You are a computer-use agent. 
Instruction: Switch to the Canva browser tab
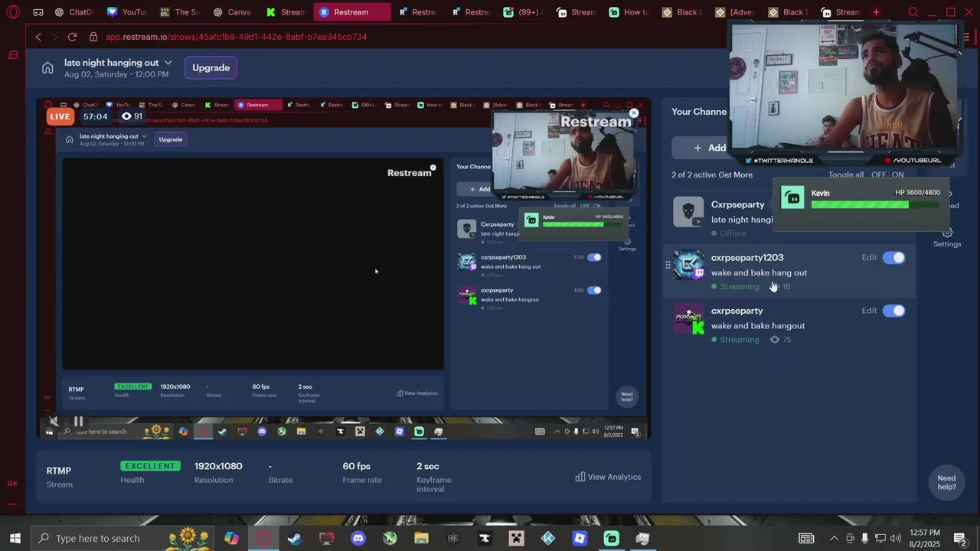(232, 12)
